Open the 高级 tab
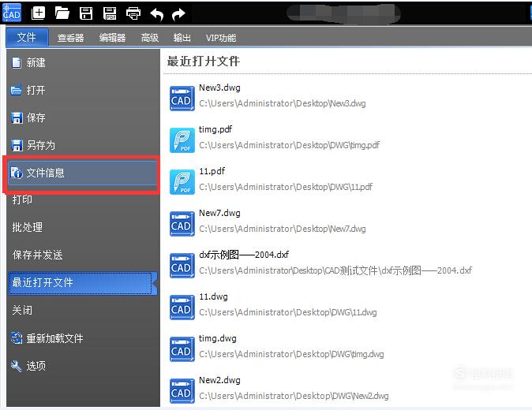Screen dimensions: 532x410 click(x=150, y=38)
